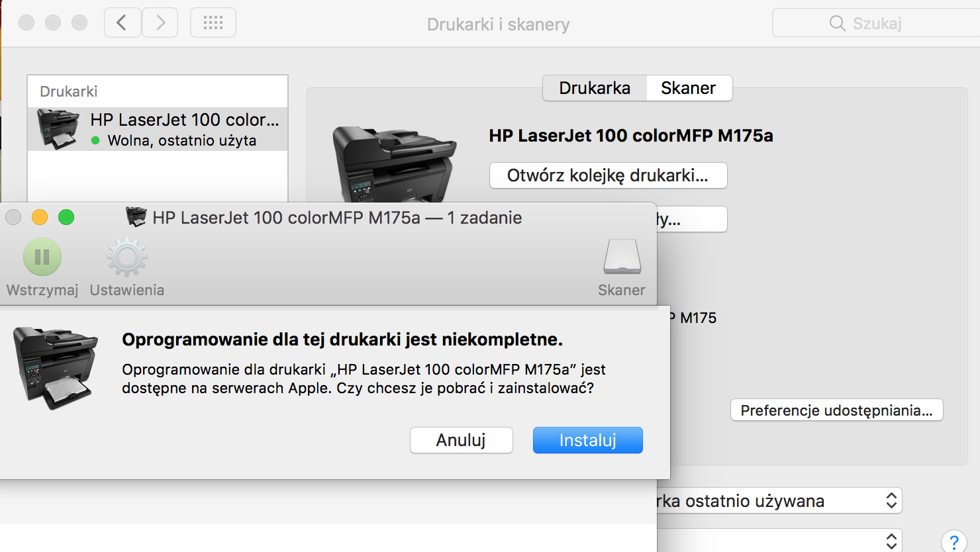Screen dimensions: 980x552
Task: Select the HP LaserJet printer thumbnail in sidebar
Action: pos(56,128)
